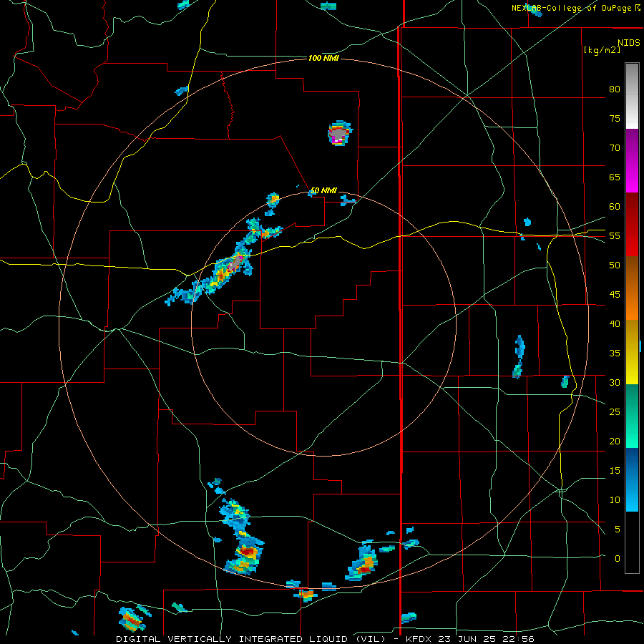Click the 60 value on the color scale
The image size is (644, 644).
(x=615, y=207)
